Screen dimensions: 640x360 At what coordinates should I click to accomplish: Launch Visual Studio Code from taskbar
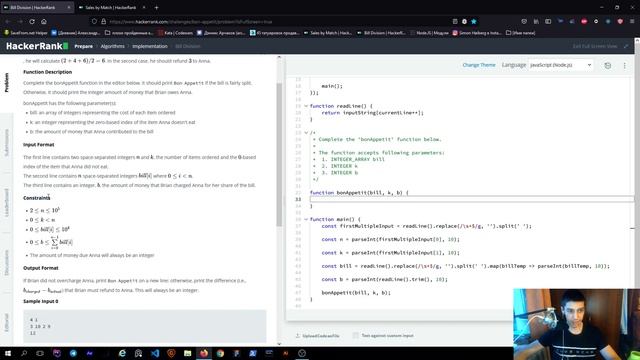(155, 353)
